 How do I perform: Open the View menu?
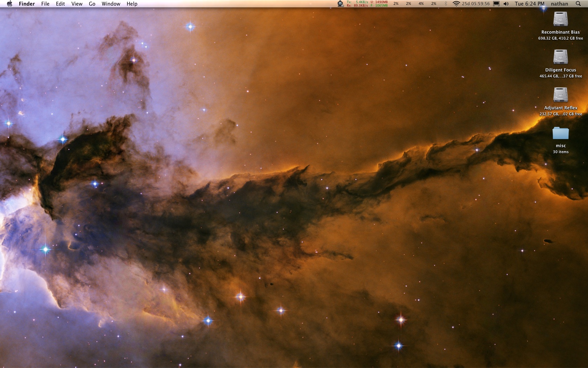tap(77, 4)
